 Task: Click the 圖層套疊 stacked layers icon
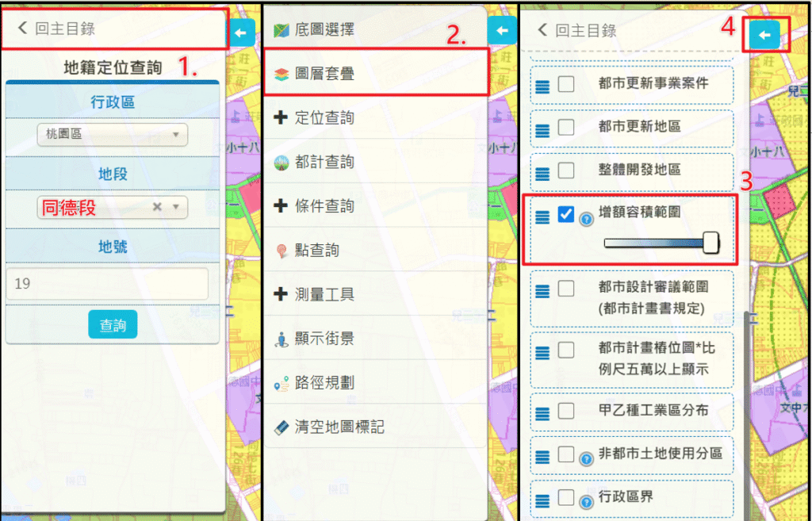pos(281,75)
